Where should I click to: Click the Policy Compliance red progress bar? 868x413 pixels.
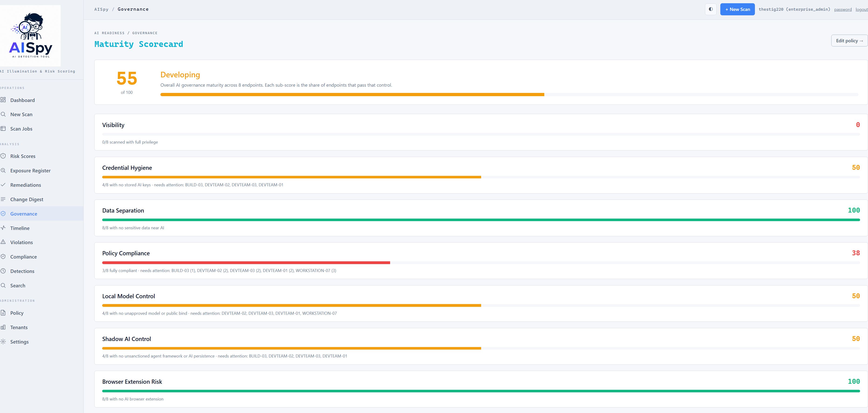pos(481,263)
